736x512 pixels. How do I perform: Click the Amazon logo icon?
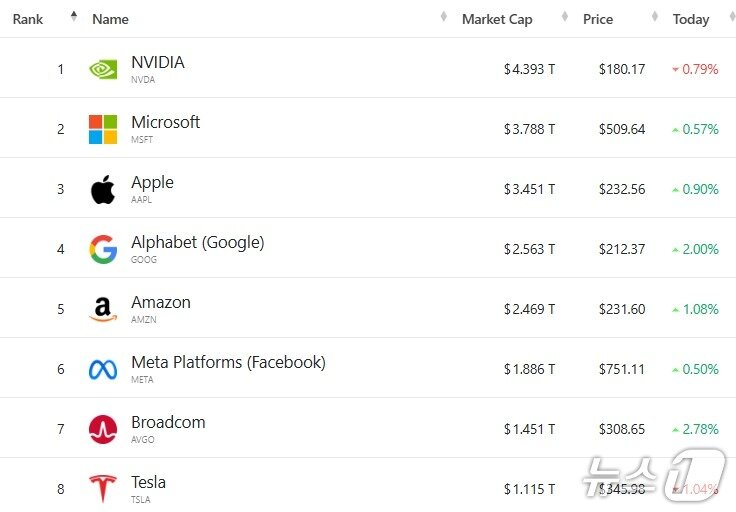(103, 309)
